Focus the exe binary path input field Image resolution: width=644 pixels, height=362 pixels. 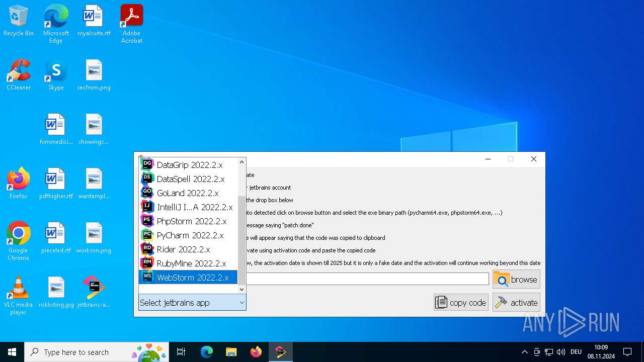tap(367, 279)
